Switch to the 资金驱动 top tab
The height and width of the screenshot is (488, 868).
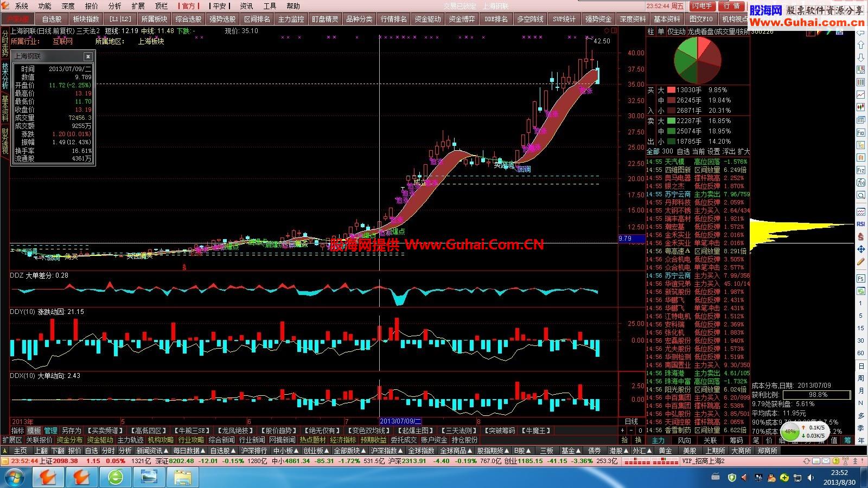pos(427,19)
